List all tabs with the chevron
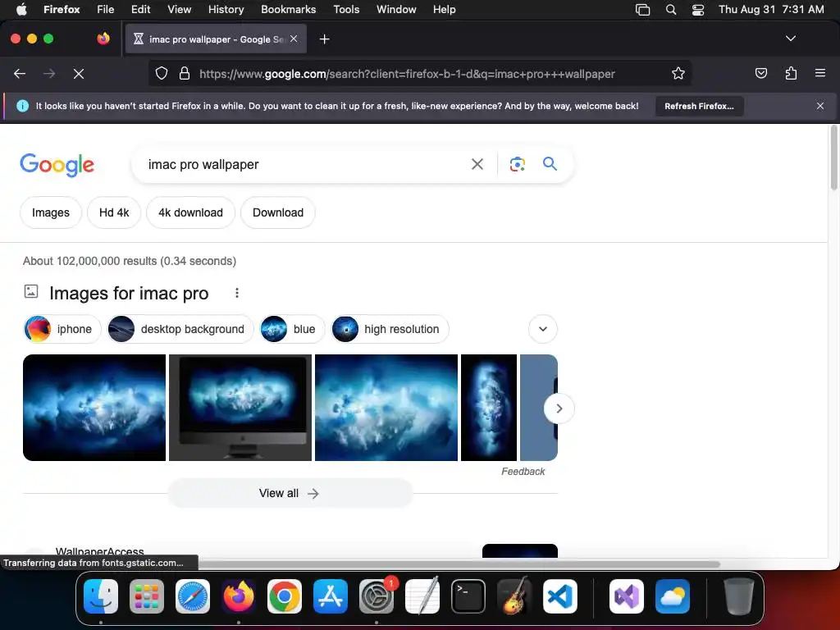The image size is (840, 630). coord(790,39)
